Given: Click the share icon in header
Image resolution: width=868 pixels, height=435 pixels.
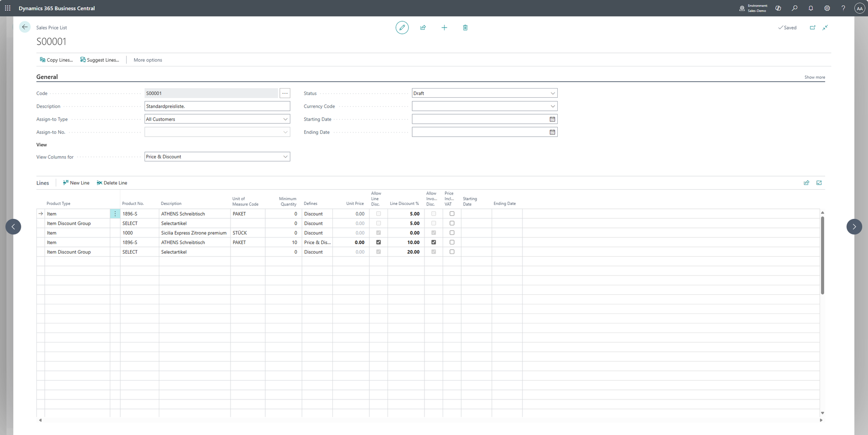Looking at the screenshot, I should pos(423,27).
